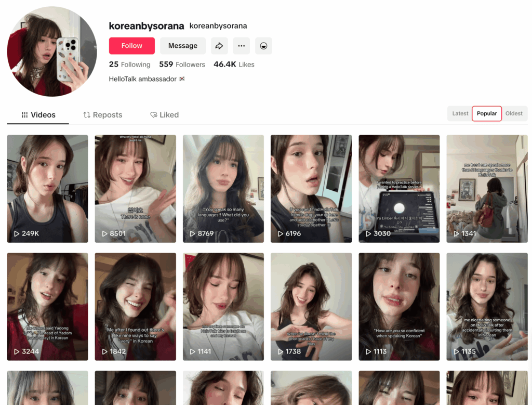Viewport: 532px width, 405px height.
Task: Open the video with 1341 views
Action: coord(487,188)
